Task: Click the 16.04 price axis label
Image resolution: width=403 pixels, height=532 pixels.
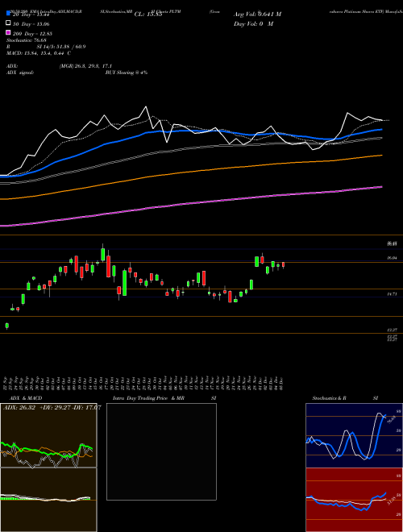Action: coord(393,258)
